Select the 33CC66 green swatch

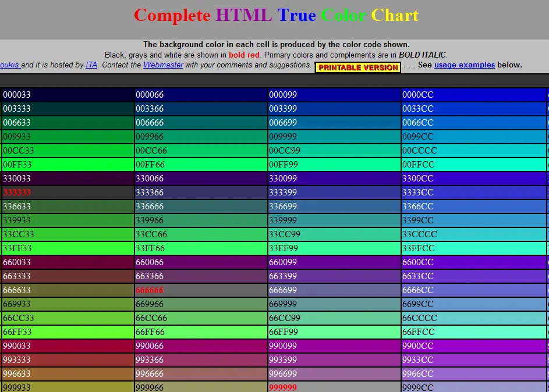pos(201,234)
